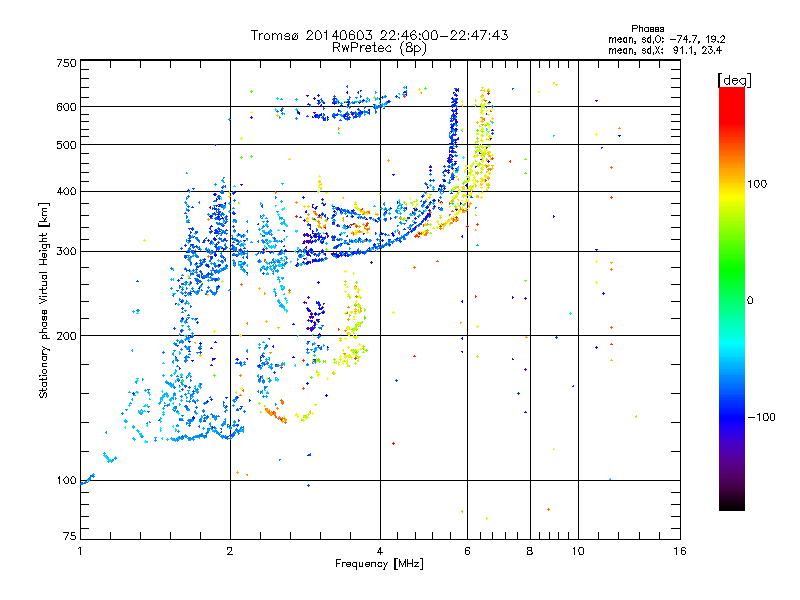Click the y-axis '750' tick label
The height and width of the screenshot is (600, 800).
(66, 63)
